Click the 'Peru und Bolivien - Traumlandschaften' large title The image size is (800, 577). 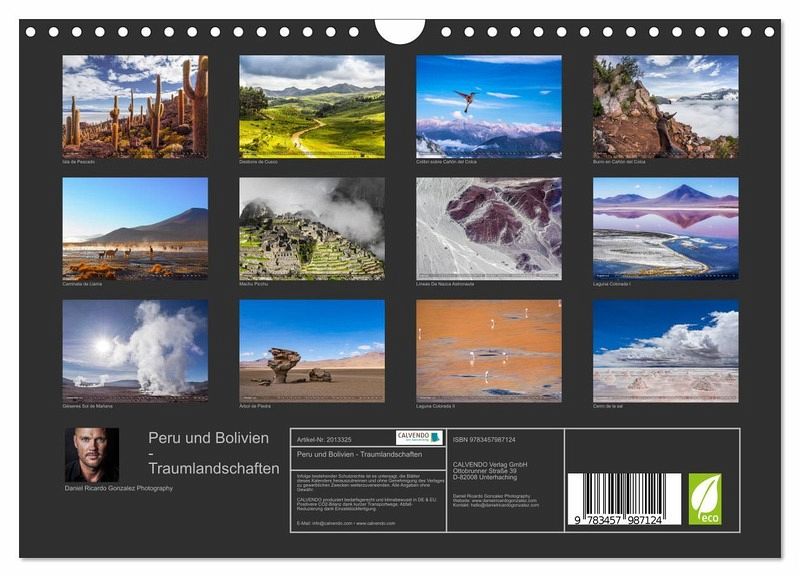(x=214, y=453)
